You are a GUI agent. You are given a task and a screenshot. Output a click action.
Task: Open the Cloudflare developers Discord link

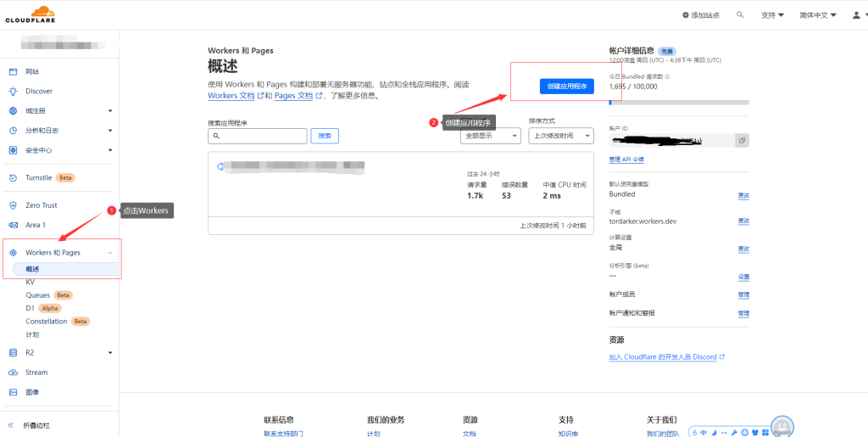[x=666, y=357]
